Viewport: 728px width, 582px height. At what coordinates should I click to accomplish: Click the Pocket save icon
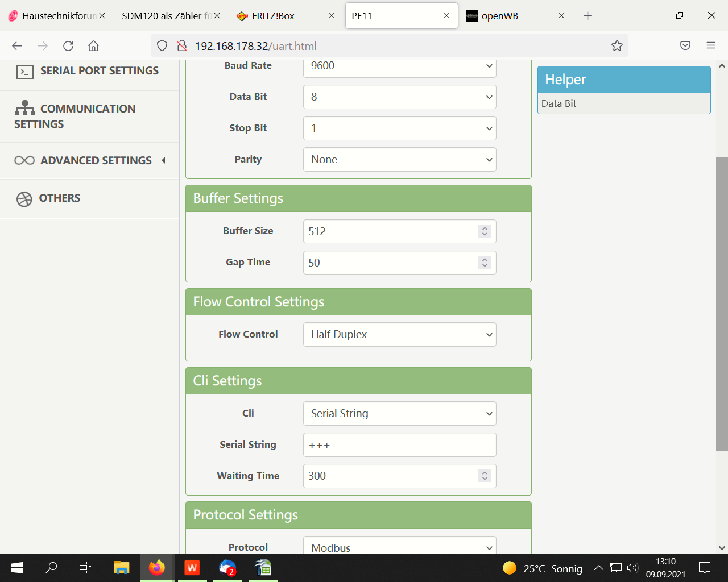(685, 46)
